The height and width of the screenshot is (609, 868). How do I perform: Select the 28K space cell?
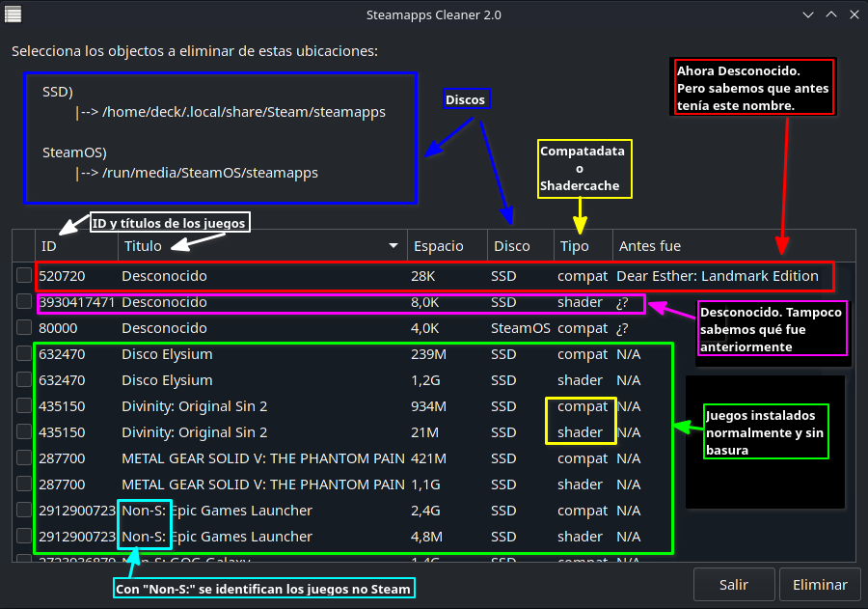click(423, 276)
